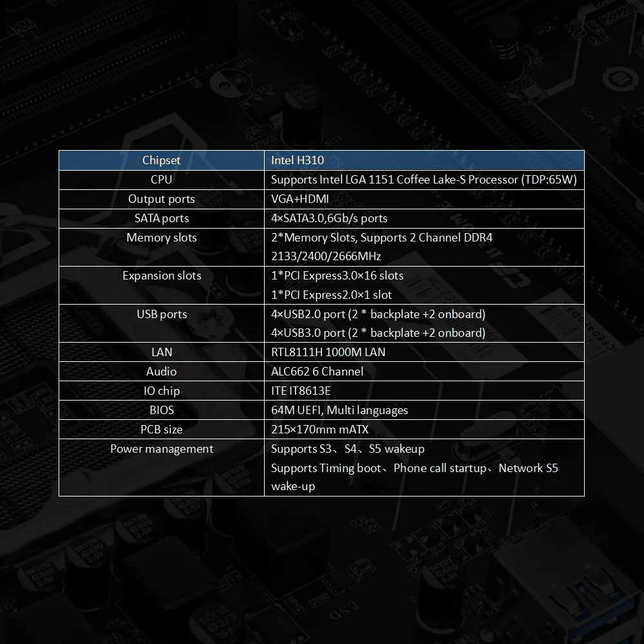Select '215×170mm mATX' value
The width and height of the screenshot is (644, 644).
tap(319, 429)
